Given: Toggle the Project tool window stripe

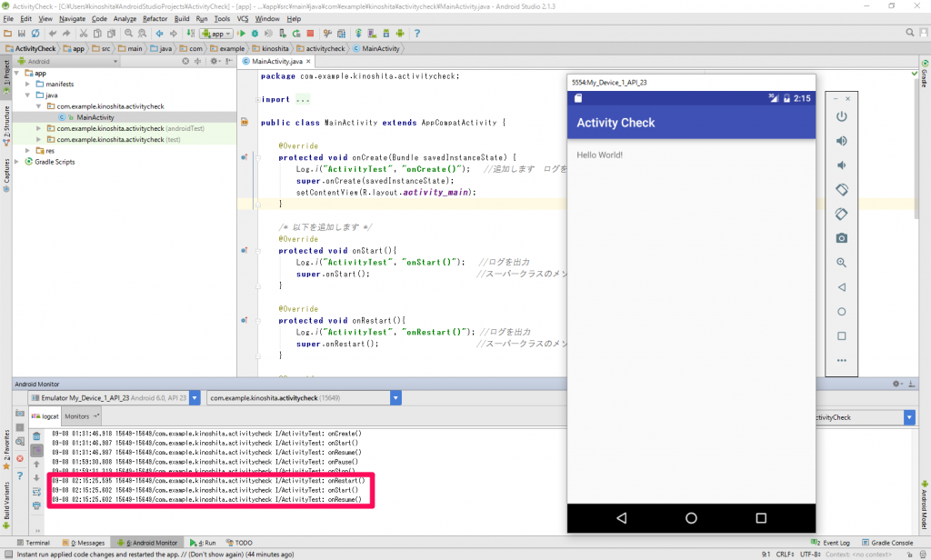Looking at the screenshot, I should tap(6, 76).
